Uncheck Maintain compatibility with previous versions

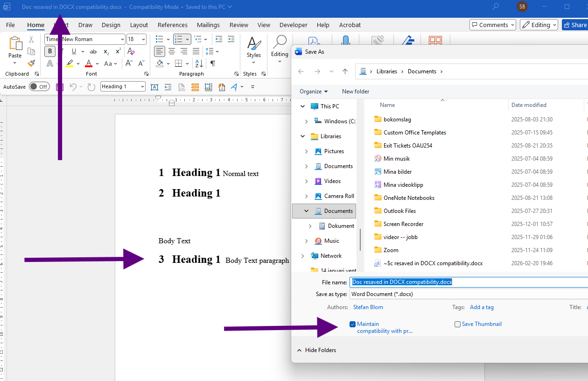pos(352,324)
